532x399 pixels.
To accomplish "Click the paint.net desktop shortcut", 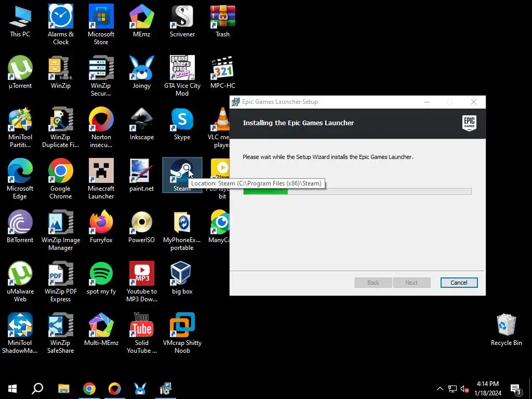I will point(141,175).
